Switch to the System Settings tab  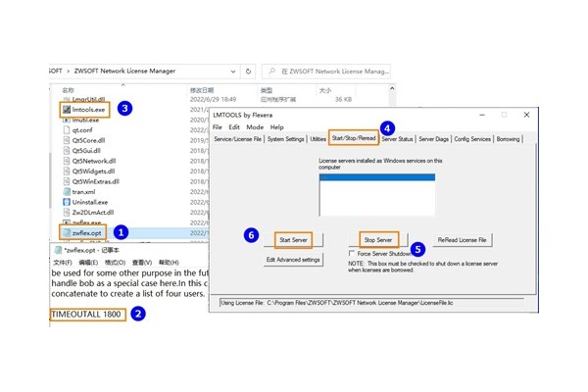click(286, 139)
